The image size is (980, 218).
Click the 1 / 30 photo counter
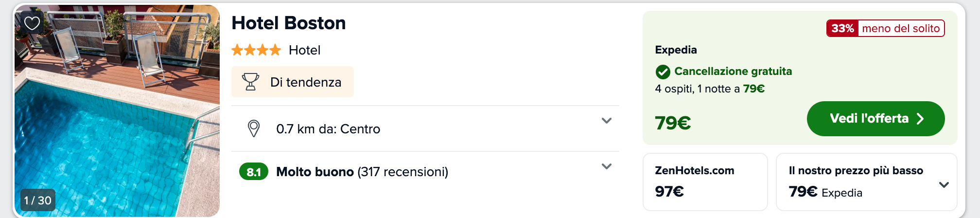(38, 200)
